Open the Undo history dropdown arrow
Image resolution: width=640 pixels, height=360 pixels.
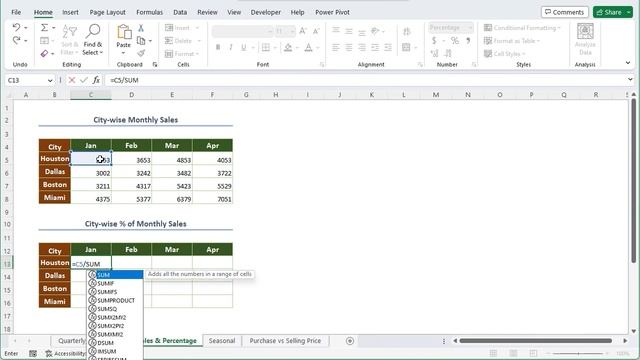click(x=26, y=28)
